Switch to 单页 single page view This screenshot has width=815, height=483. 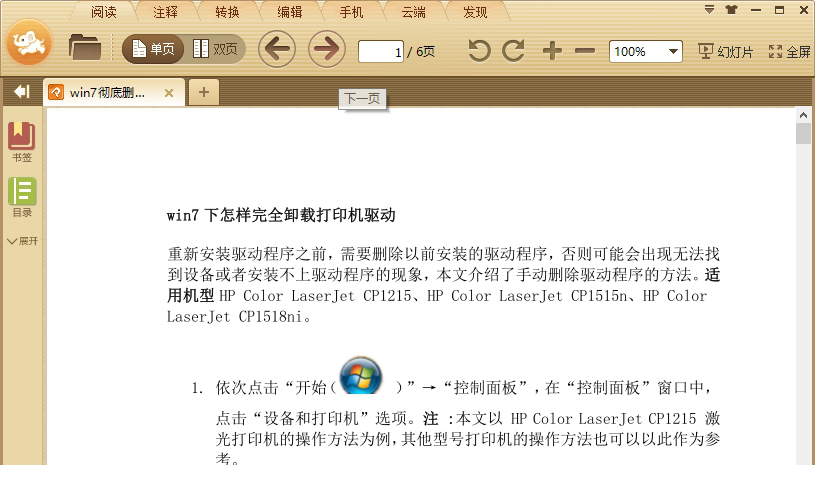(153, 49)
